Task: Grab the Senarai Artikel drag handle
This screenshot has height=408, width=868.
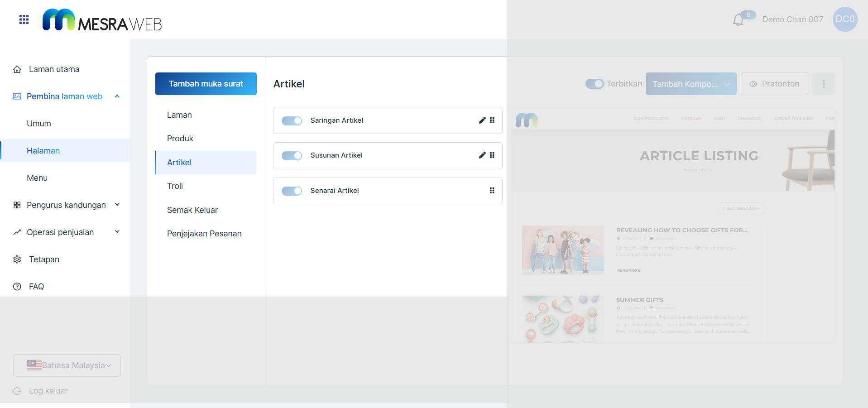Action: point(492,191)
